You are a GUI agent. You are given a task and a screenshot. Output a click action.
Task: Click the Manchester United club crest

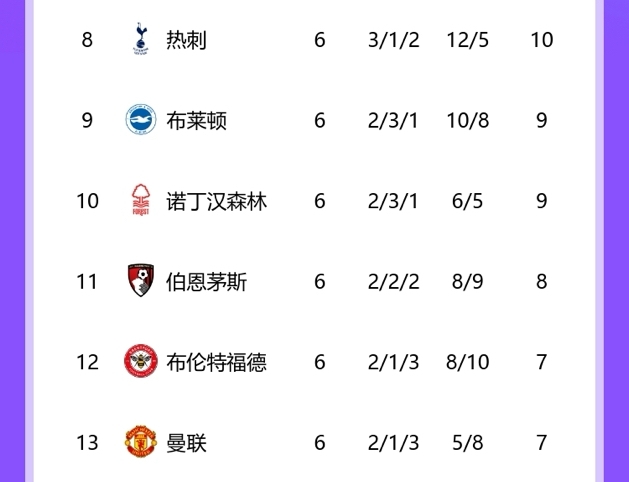[x=140, y=441]
